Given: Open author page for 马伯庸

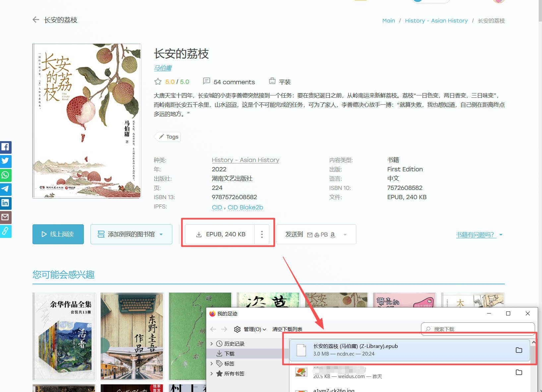Looking at the screenshot, I should 162,68.
